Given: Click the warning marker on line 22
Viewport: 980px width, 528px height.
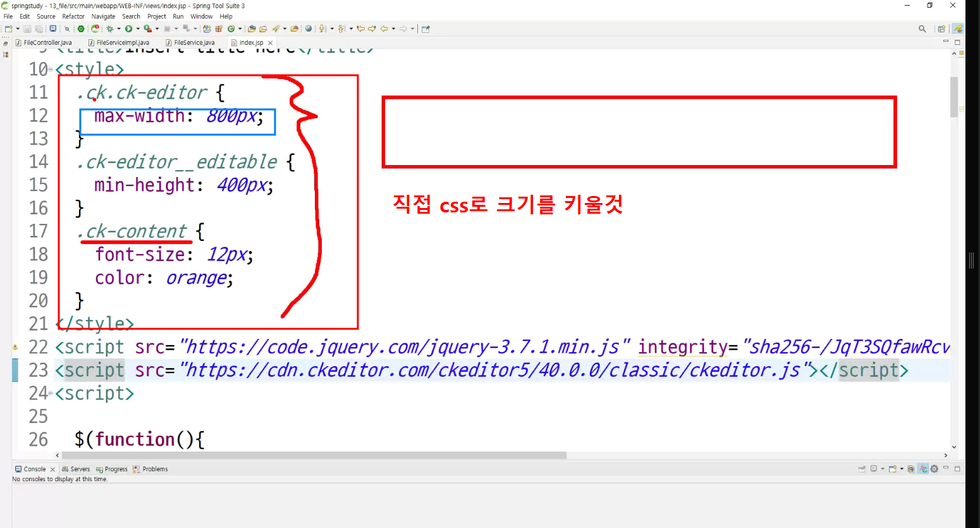Looking at the screenshot, I should [15, 347].
